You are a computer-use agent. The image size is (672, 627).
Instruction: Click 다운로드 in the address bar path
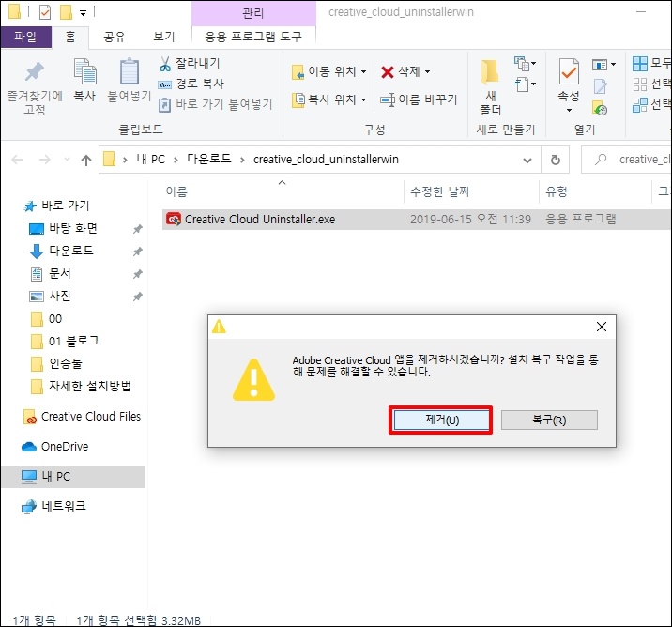(209, 159)
